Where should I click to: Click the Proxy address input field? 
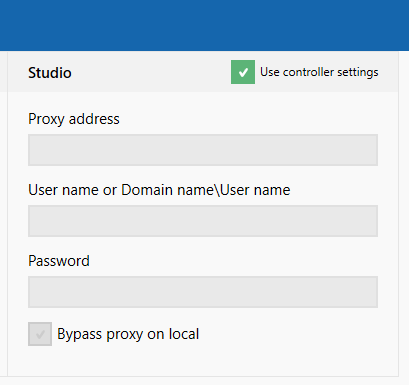tap(203, 150)
